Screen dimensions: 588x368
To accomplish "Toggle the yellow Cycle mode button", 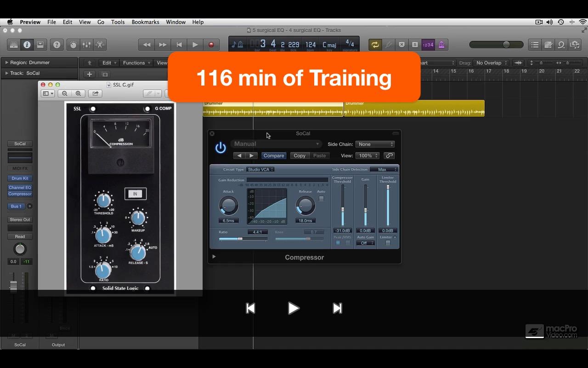I will [x=375, y=45].
